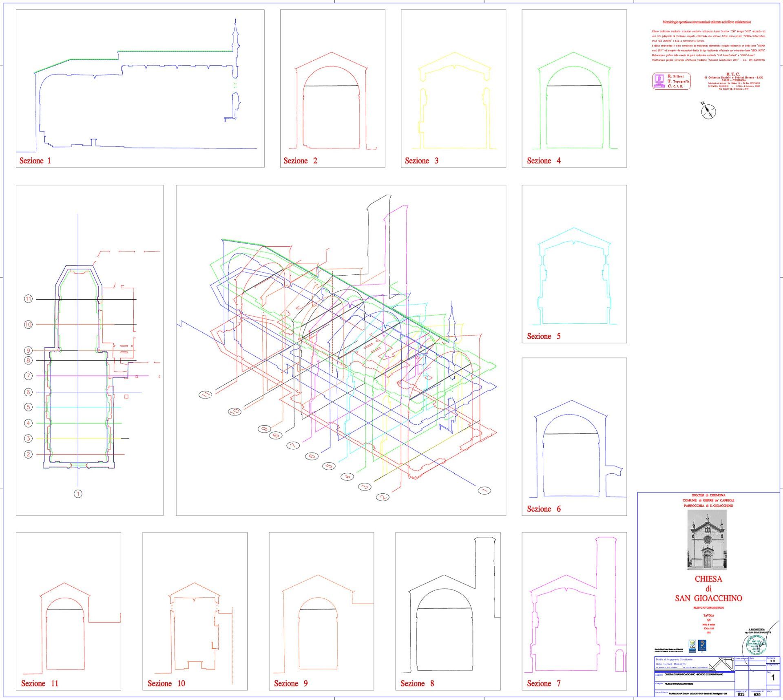
Task: Select the church facade photo thumbnail
Action: coord(707,540)
